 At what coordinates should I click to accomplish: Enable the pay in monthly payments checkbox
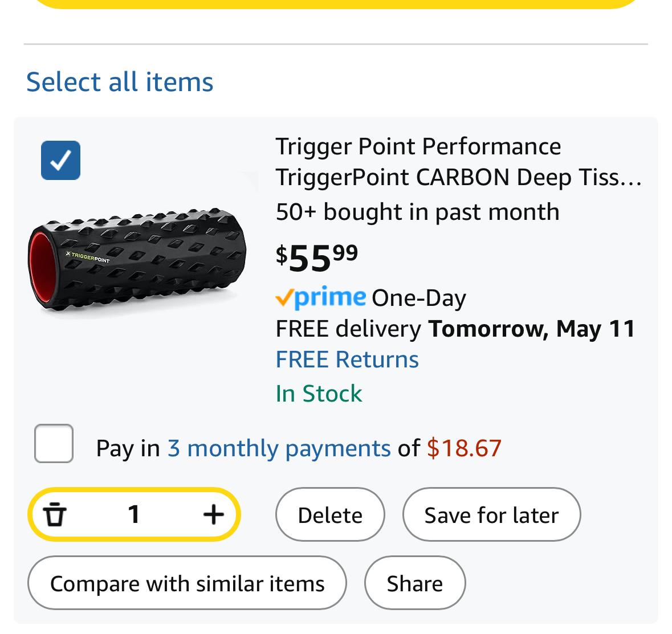[x=54, y=443]
